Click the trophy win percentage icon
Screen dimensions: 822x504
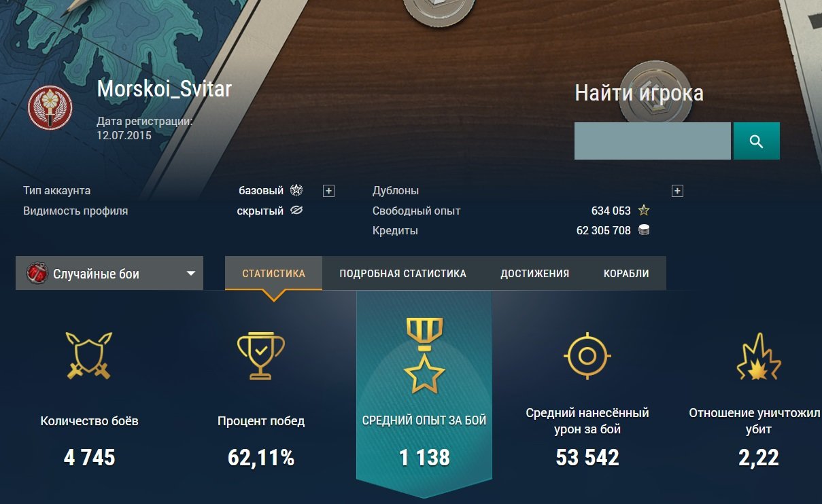[261, 355]
